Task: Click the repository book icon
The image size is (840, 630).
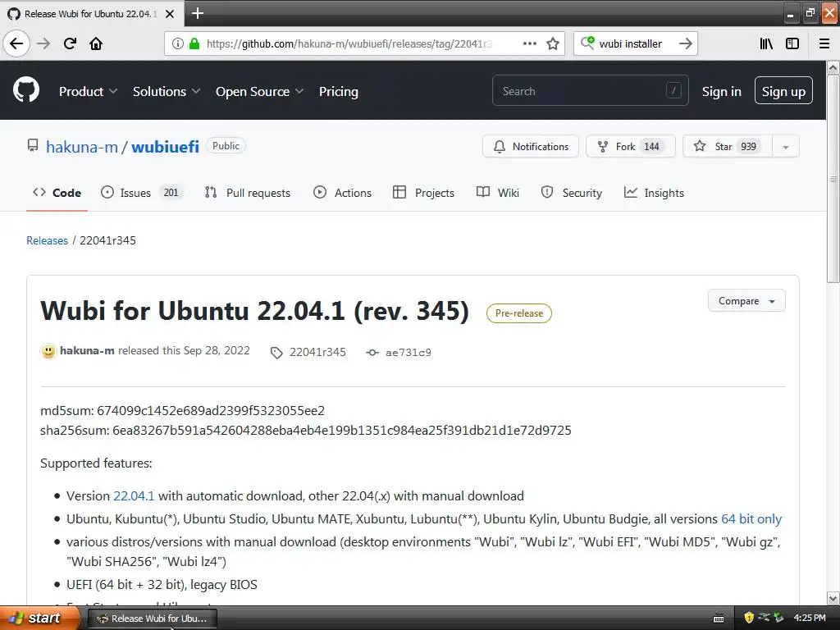Action: tap(33, 145)
